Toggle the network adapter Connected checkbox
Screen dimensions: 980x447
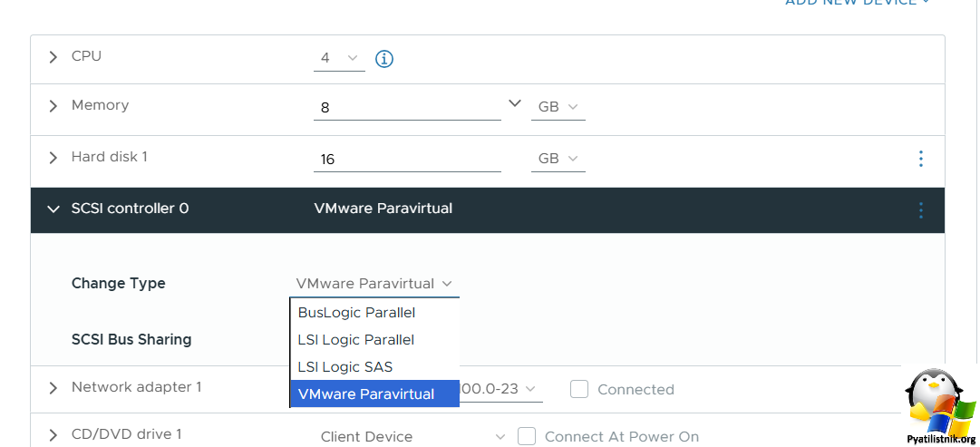pos(579,389)
